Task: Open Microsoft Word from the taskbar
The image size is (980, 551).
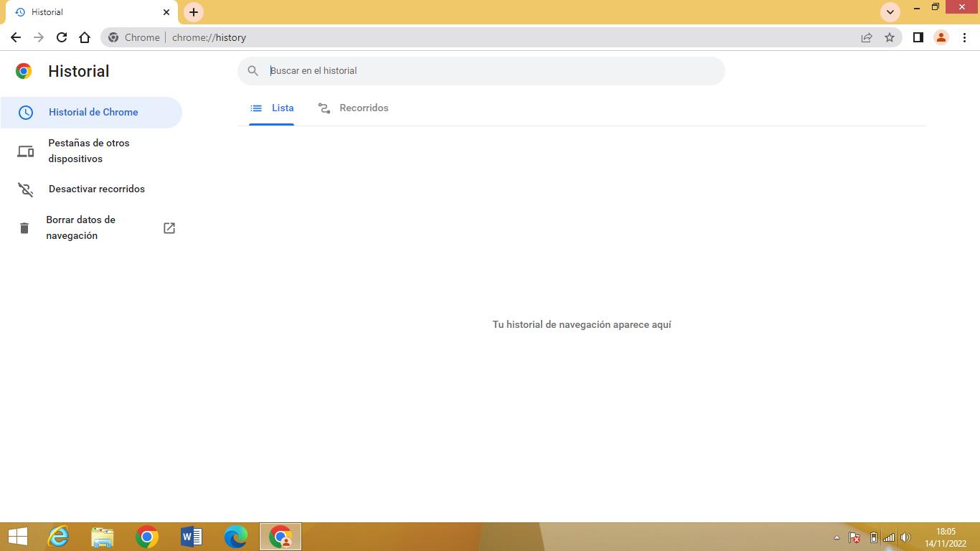Action: tap(192, 537)
